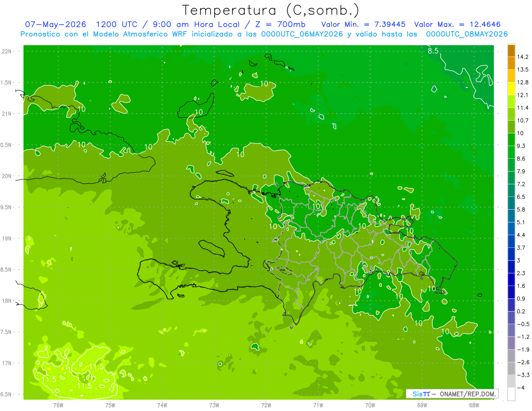Image resolution: width=532 pixels, height=411 pixels.
Task: Click the gray -3.3 legend swatch
Action: pos(511,368)
